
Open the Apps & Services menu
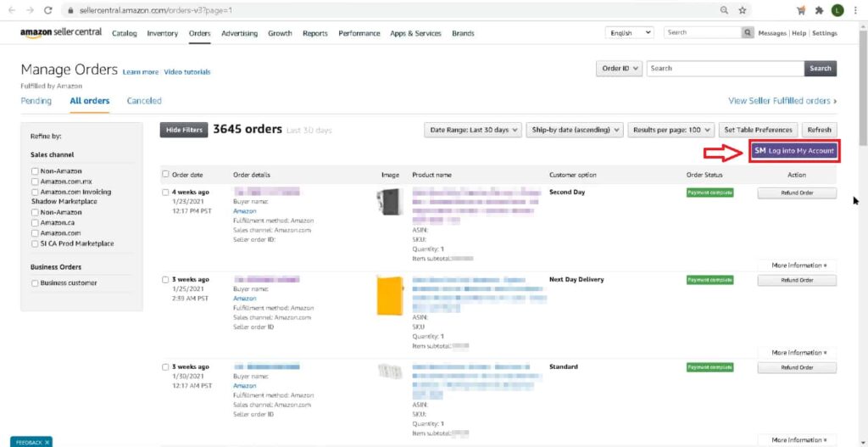[x=415, y=33]
